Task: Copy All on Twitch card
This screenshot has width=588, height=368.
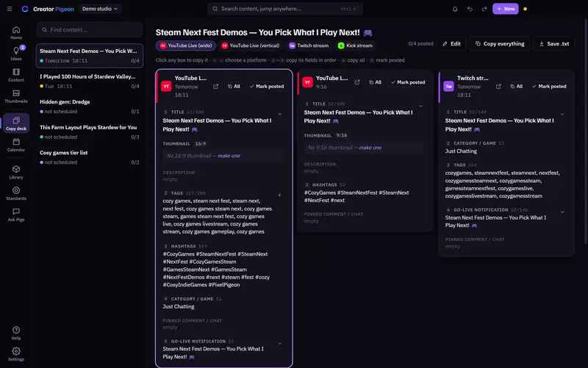Action: pos(517,86)
